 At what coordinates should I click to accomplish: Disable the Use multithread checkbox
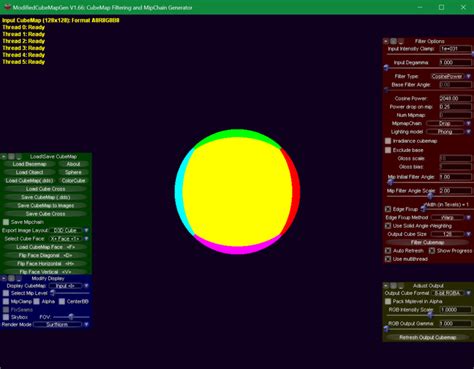pyautogui.click(x=388, y=259)
